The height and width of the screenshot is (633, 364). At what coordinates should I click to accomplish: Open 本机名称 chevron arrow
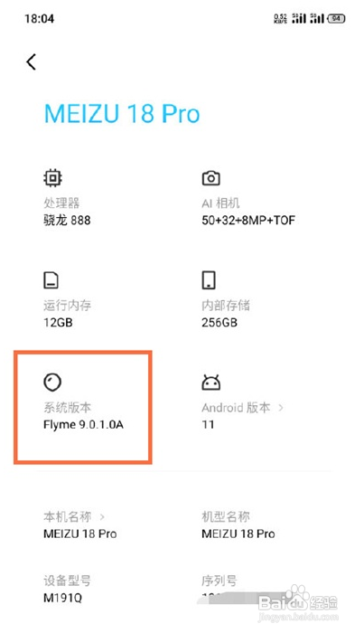tap(102, 516)
